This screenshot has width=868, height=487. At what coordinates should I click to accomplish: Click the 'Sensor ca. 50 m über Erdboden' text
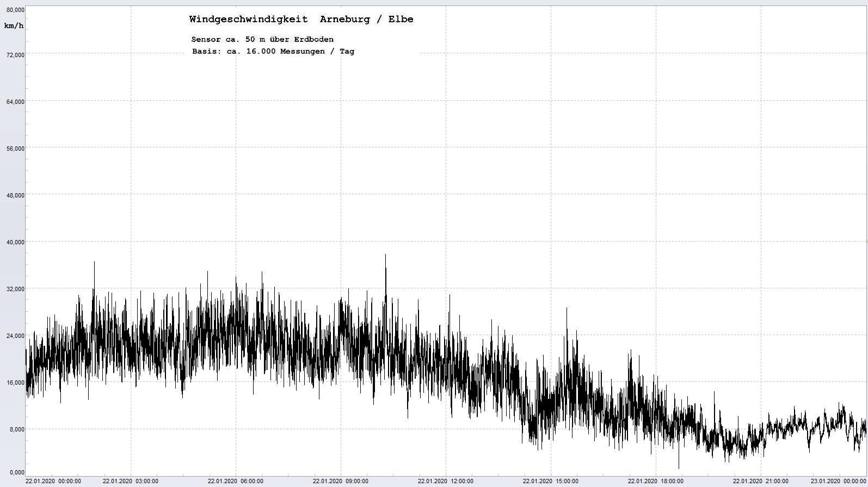pyautogui.click(x=262, y=40)
